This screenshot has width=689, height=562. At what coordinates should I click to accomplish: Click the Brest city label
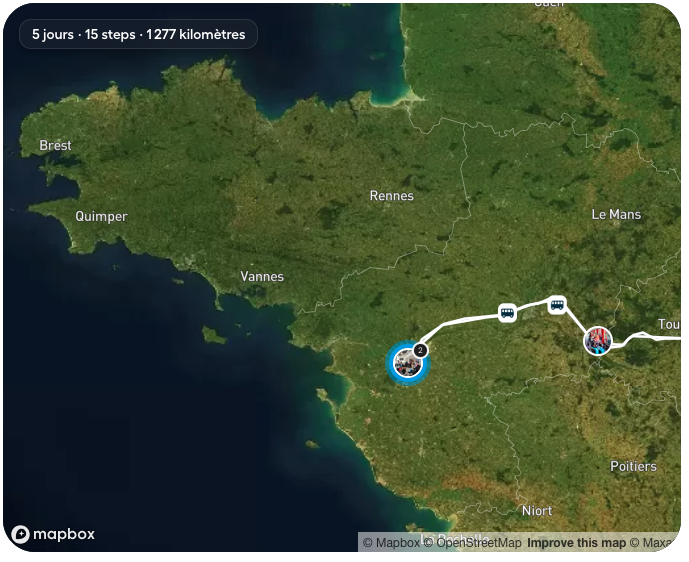coord(55,146)
